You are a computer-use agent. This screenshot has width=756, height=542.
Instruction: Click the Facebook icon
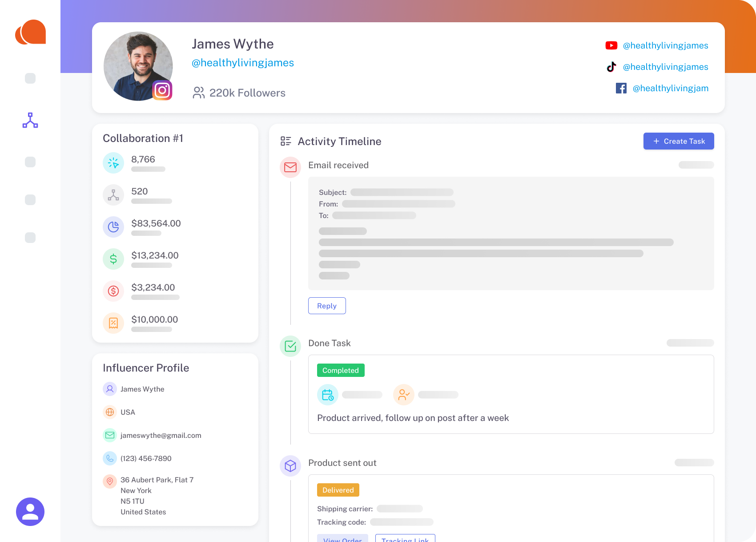(x=621, y=88)
